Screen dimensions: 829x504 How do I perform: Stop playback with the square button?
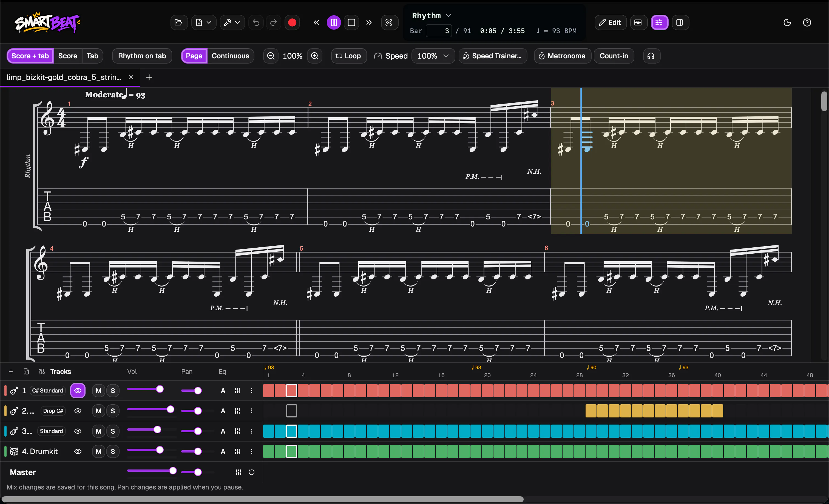click(351, 22)
